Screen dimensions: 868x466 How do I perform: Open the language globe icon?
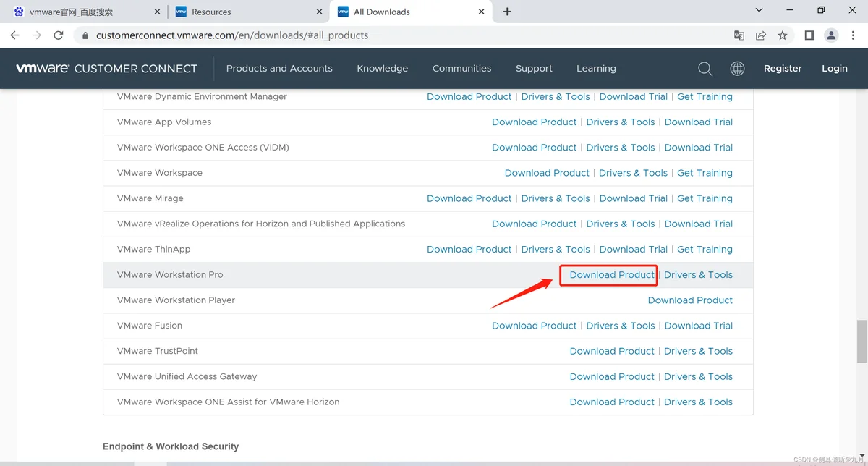[737, 69]
